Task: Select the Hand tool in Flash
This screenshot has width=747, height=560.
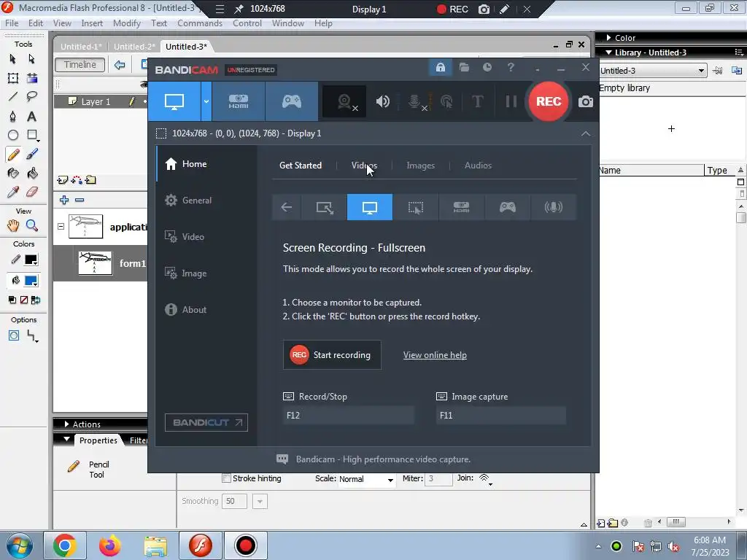Action: (x=13, y=225)
